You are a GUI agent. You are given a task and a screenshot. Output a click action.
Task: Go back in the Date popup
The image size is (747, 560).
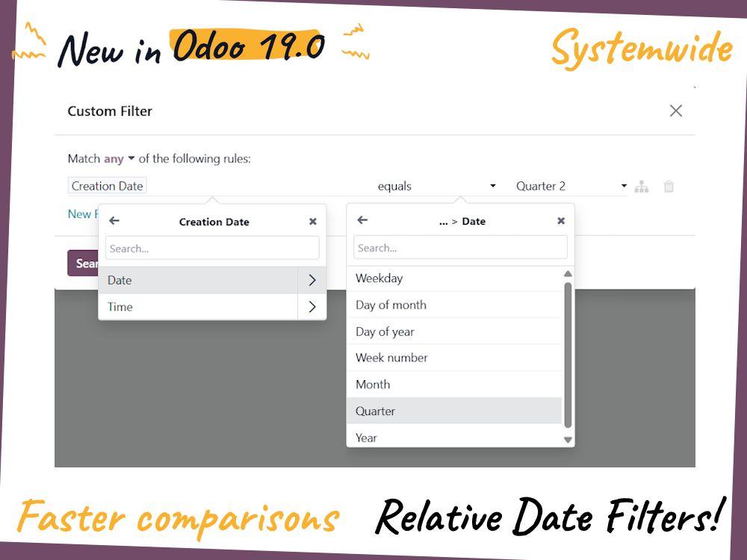(362, 220)
